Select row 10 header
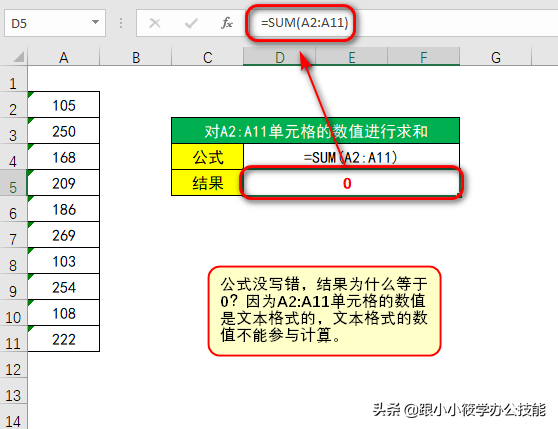 point(14,313)
